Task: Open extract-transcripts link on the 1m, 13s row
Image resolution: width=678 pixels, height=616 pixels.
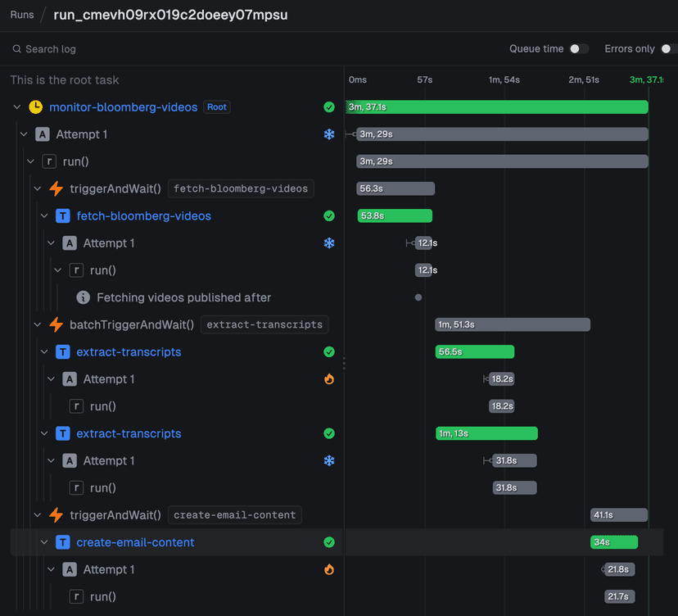Action: click(129, 433)
